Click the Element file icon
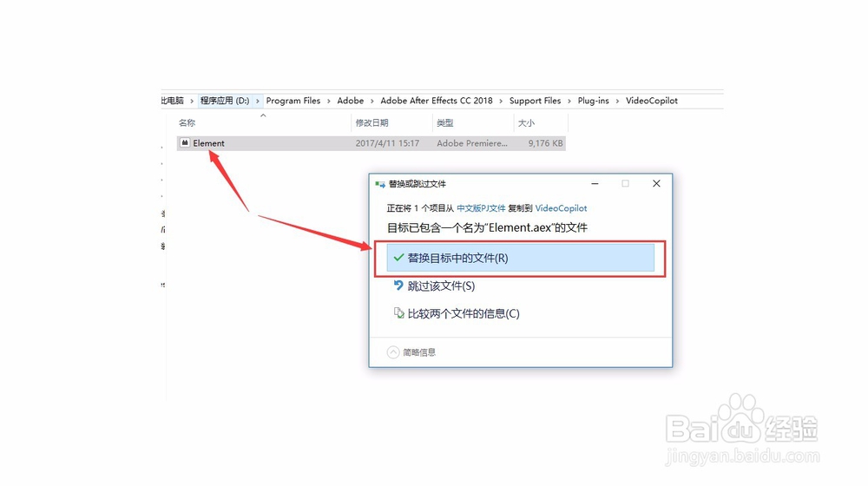The width and height of the screenshot is (868, 486). 185,143
